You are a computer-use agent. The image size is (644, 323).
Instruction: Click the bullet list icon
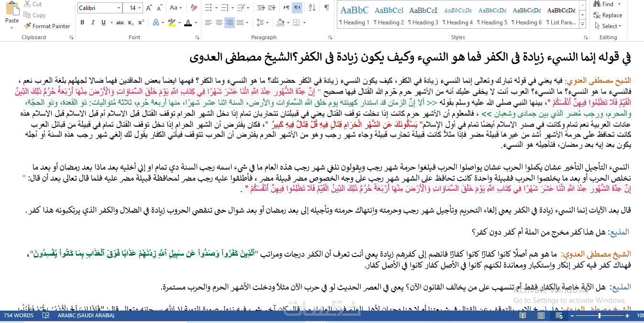(x=208, y=8)
